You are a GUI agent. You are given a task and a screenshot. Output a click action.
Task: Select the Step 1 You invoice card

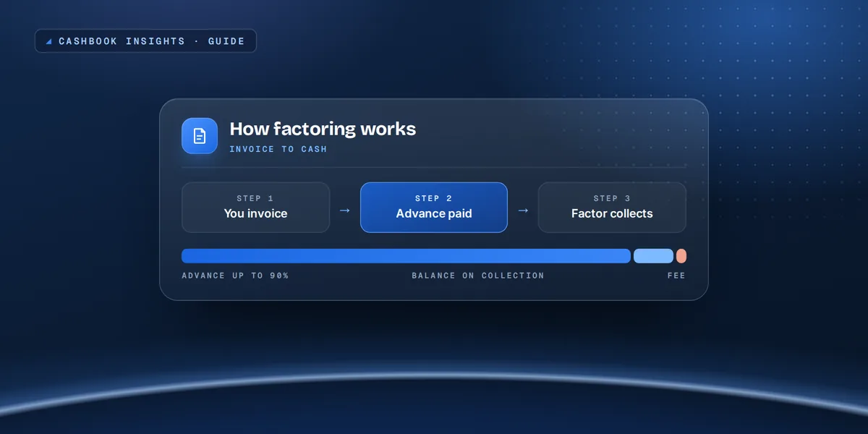click(255, 208)
